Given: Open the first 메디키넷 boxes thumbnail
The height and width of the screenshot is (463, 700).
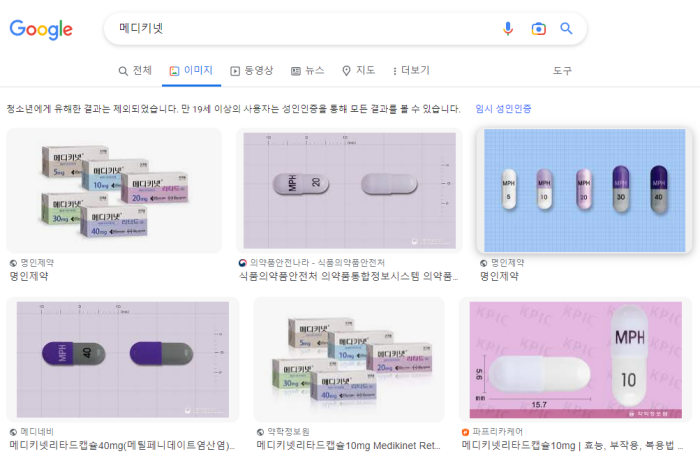Looking at the screenshot, I should pos(114,191).
